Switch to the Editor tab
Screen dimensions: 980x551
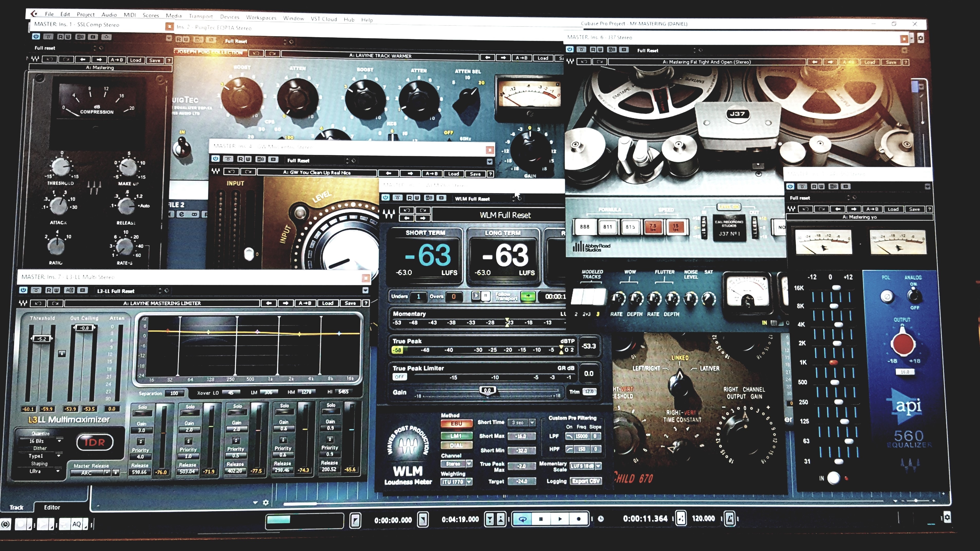[52, 507]
